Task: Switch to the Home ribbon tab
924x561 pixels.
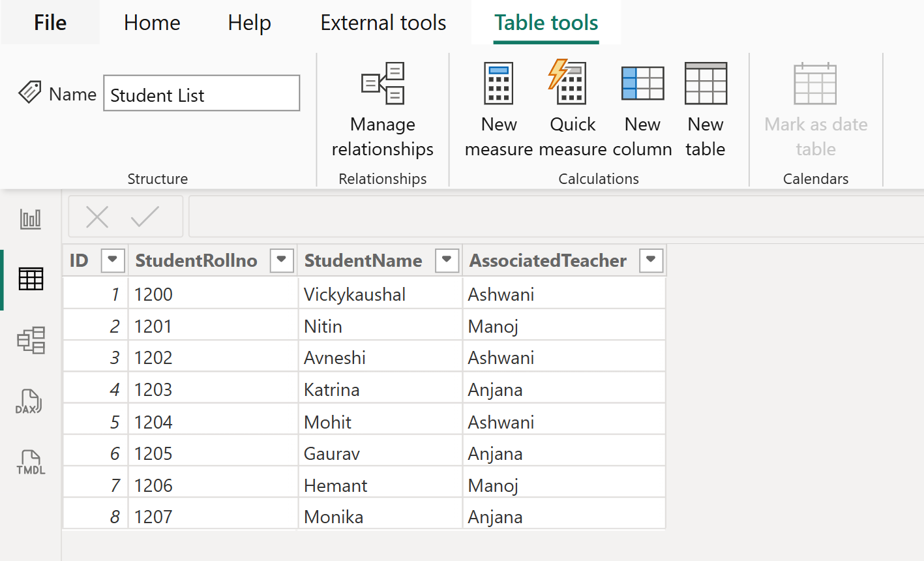Action: pos(151,22)
